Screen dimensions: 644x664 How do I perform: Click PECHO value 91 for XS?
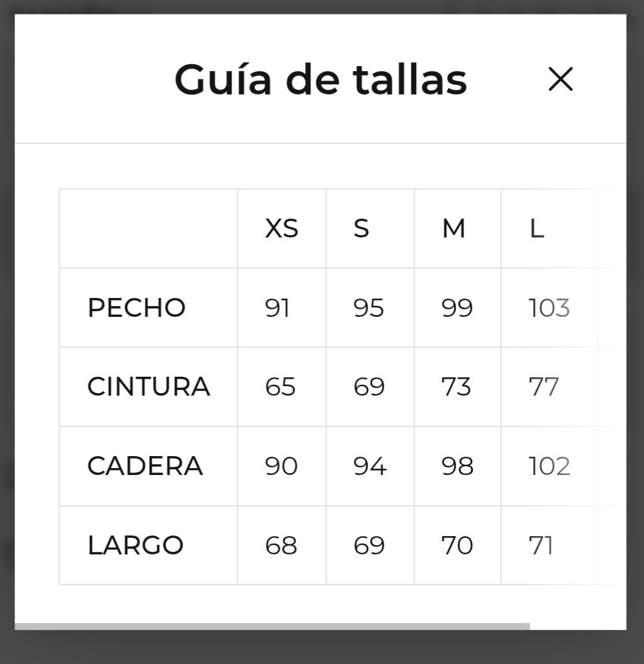tap(278, 308)
